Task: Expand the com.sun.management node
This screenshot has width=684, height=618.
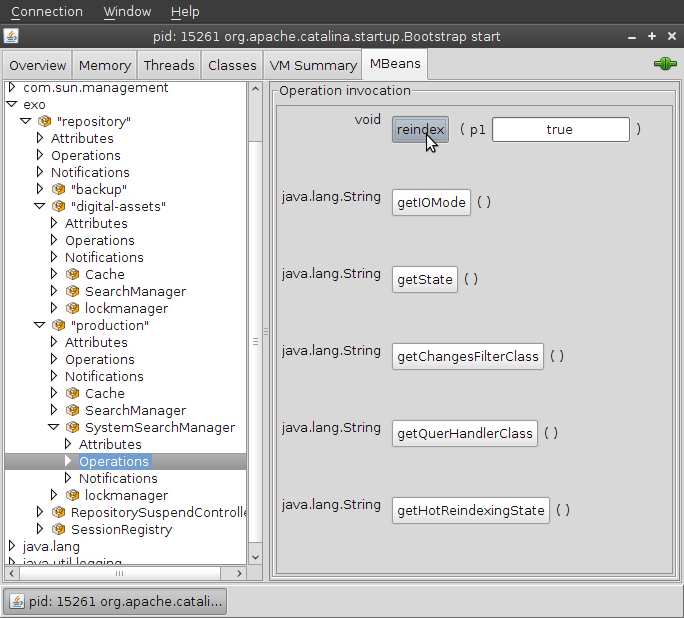Action: (12, 87)
